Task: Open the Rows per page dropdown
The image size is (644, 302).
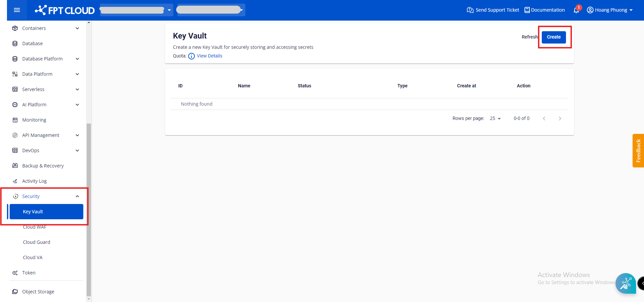Action: point(495,118)
